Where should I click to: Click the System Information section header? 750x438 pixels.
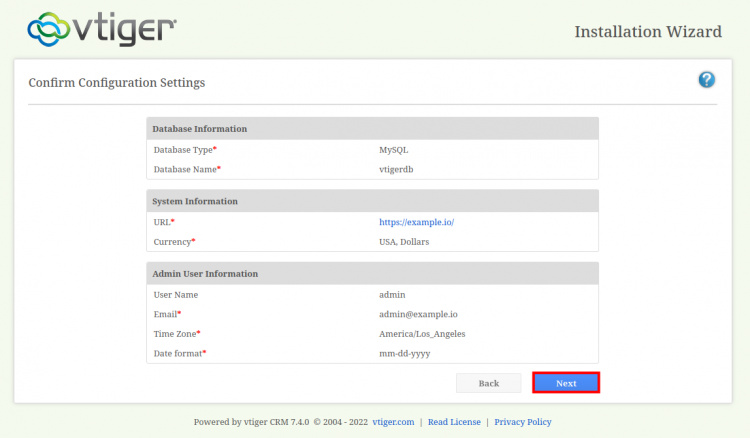(195, 201)
